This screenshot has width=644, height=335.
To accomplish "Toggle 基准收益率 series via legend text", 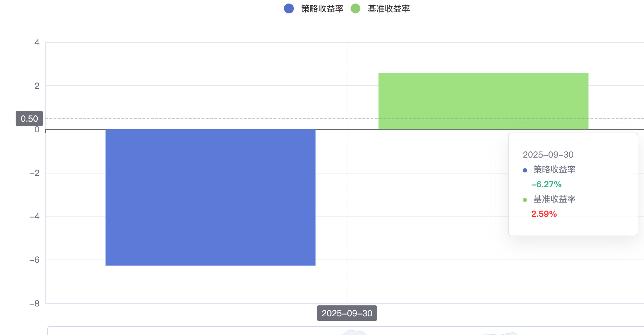I will pyautogui.click(x=389, y=9).
